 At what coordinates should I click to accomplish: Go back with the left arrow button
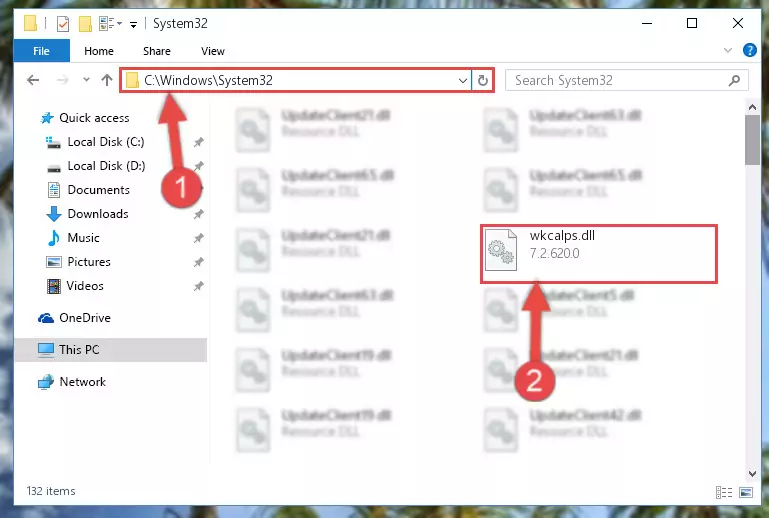[33, 80]
